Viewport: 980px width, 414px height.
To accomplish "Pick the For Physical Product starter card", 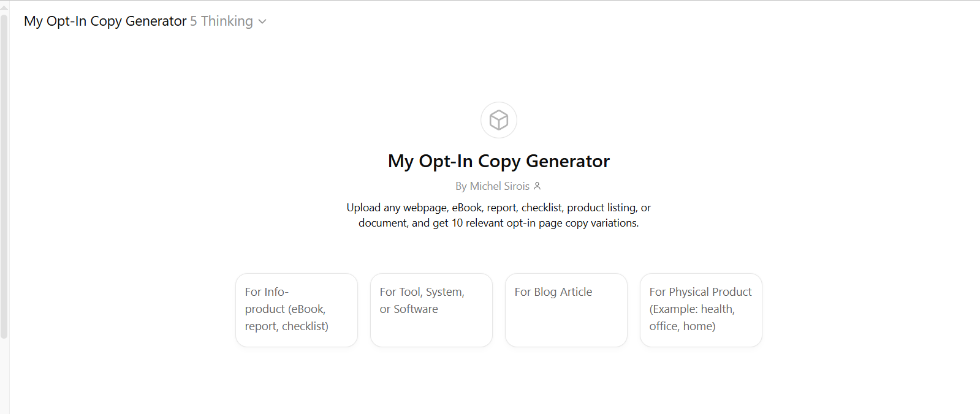I will 701,310.
